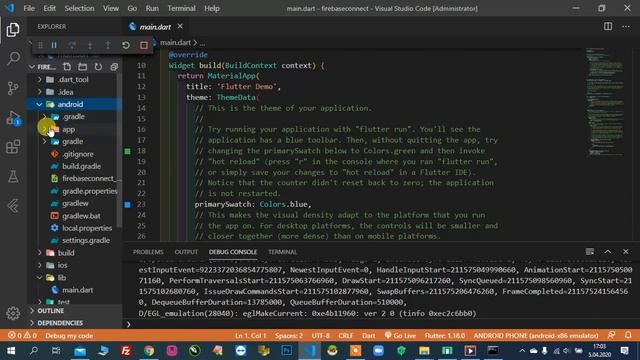Open the Search view in activity bar

point(13,58)
